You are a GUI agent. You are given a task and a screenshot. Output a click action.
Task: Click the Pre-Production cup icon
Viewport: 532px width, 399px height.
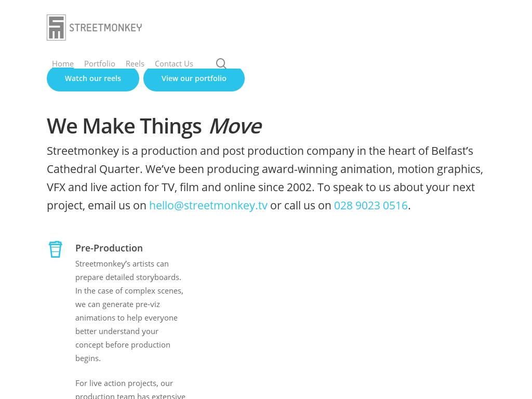click(56, 249)
